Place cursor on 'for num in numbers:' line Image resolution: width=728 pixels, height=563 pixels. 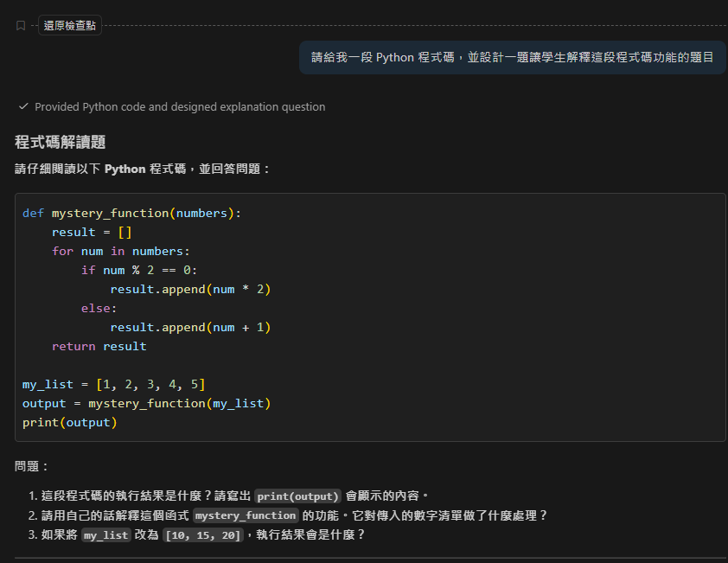pos(118,251)
